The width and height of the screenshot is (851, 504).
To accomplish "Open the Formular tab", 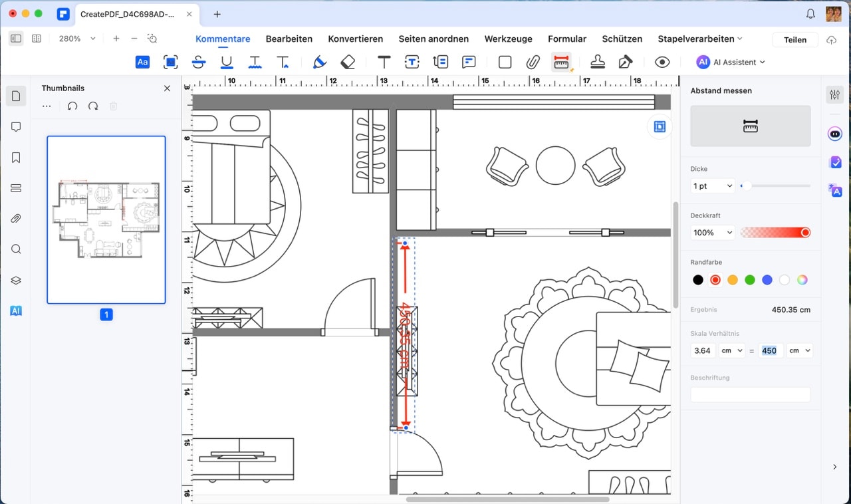I will (567, 39).
